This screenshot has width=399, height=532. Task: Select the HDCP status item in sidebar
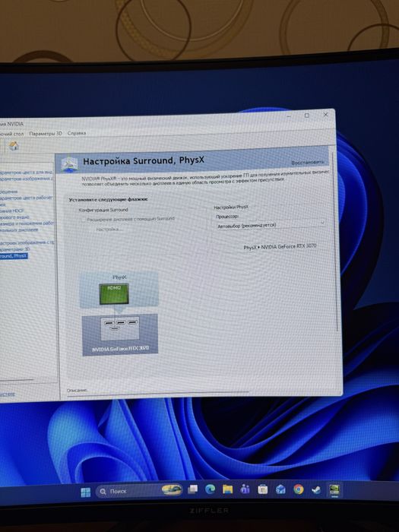coord(12,211)
